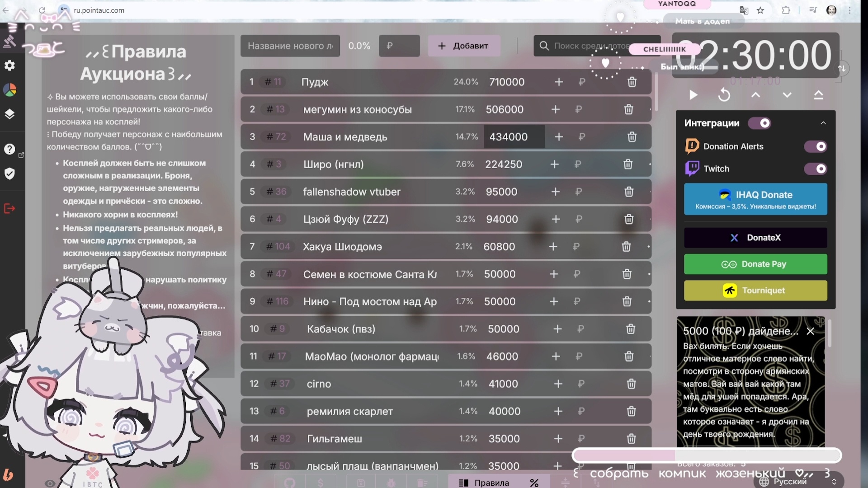Decrease timer using the down chevron
The height and width of the screenshot is (488, 868).
(787, 95)
